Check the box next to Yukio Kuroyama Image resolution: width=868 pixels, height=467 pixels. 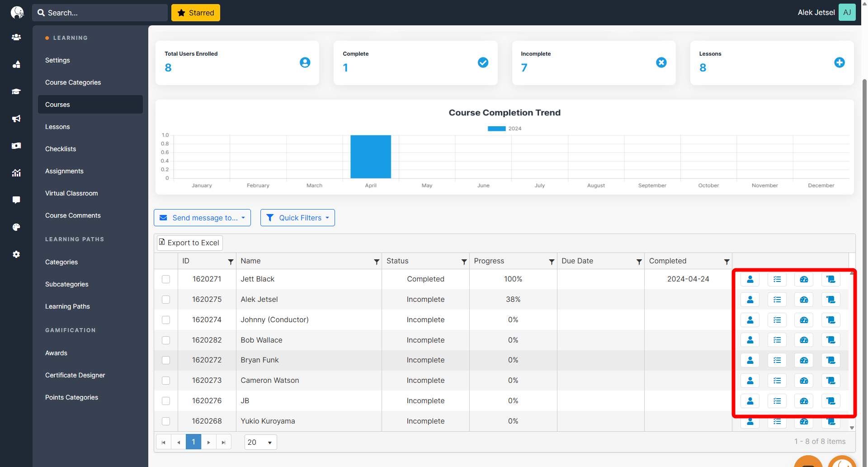click(x=166, y=421)
